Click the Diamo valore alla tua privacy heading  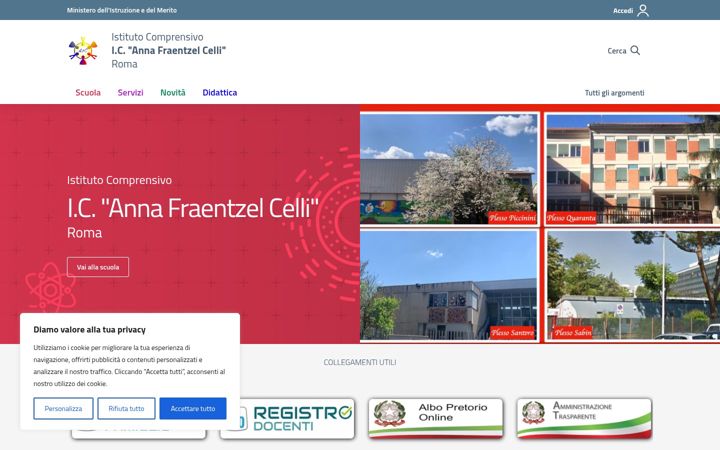(90, 330)
